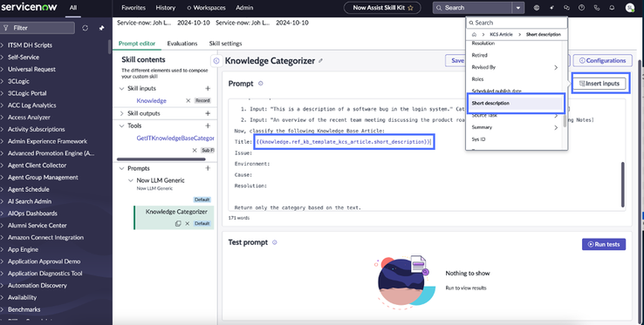Collapse the Tools section
The image size is (644, 325).
click(x=121, y=125)
